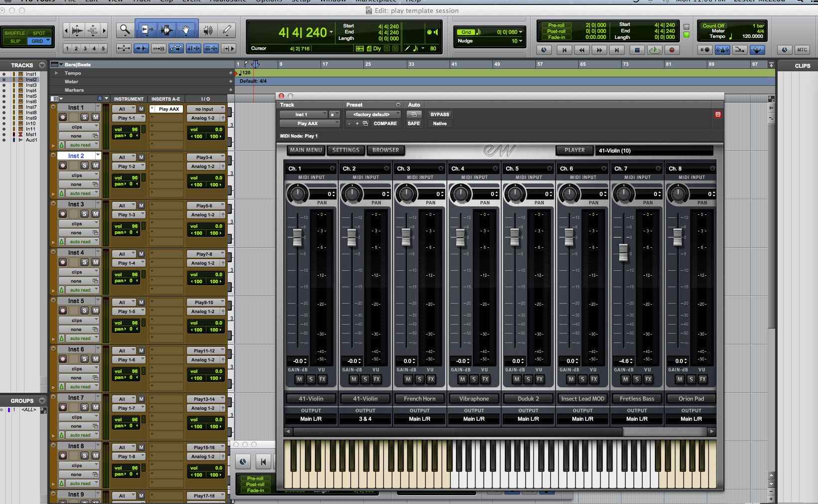Click the Play transport button
The height and width of the screenshot is (504, 818).
tap(654, 50)
